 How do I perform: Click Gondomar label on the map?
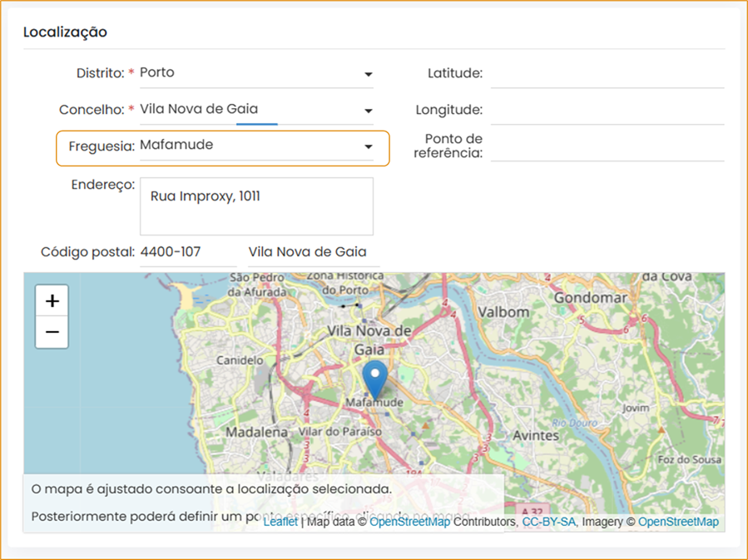(x=590, y=297)
